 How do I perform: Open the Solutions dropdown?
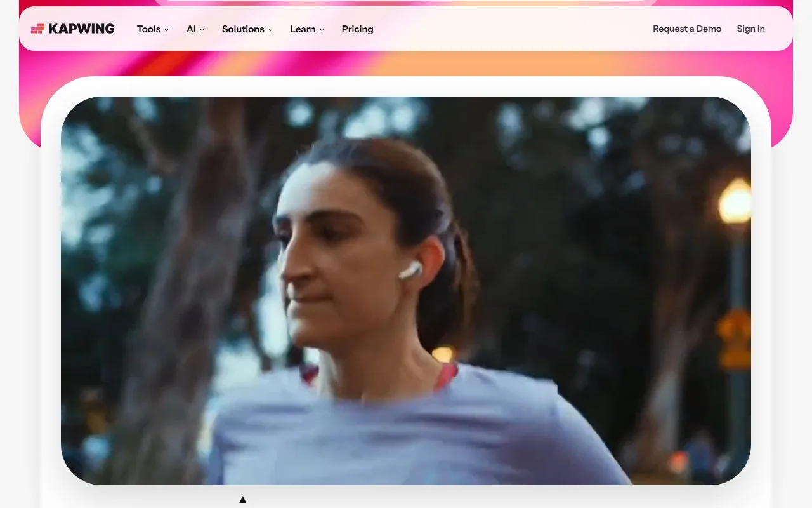[x=247, y=29]
